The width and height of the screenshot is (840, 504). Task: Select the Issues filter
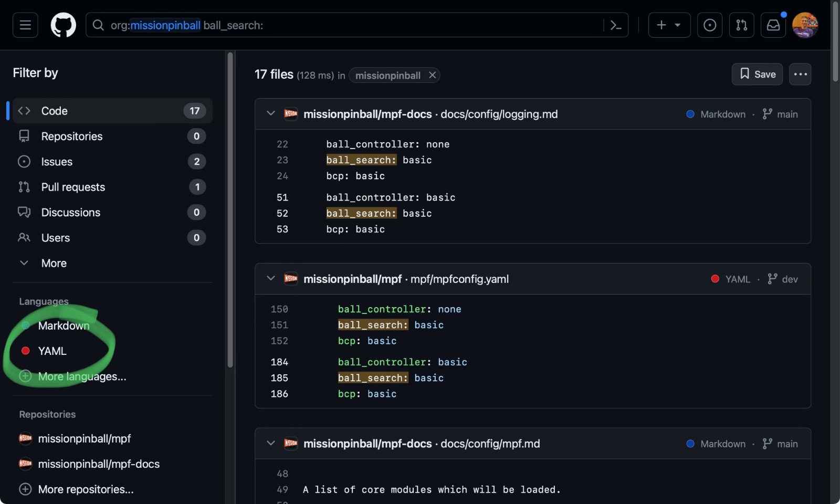(x=57, y=162)
